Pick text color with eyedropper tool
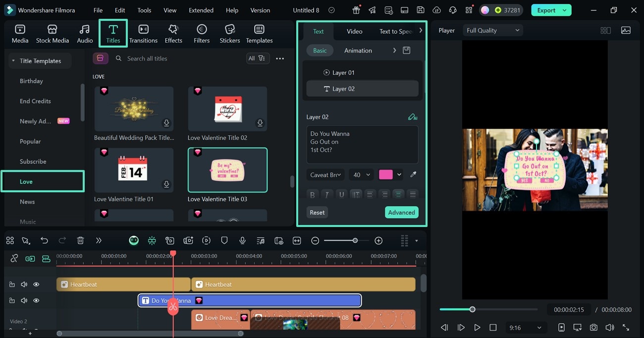The width and height of the screenshot is (644, 338). [x=414, y=174]
